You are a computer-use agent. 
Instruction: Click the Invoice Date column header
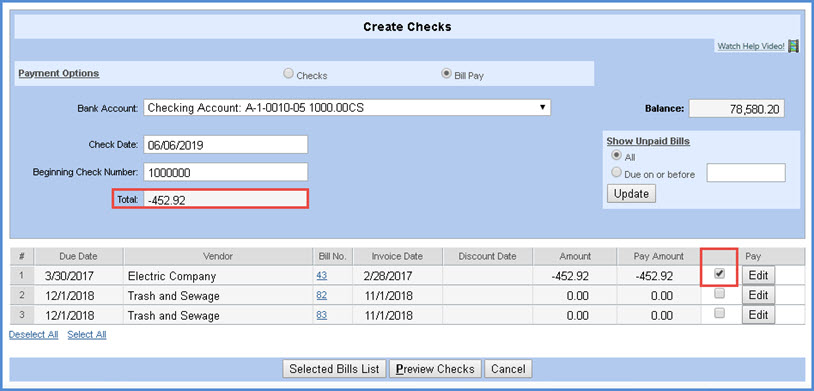coord(397,256)
